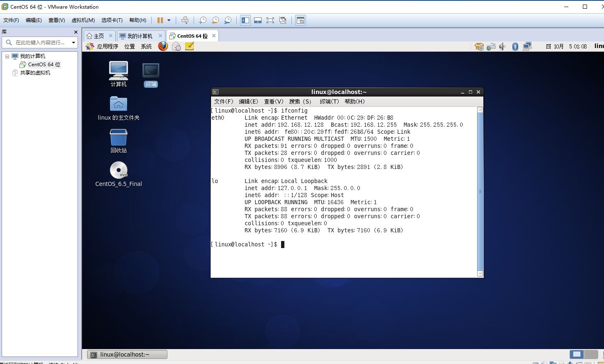Open the GNOME 位置 menu
Screen dimensions: 604x364
point(130,46)
